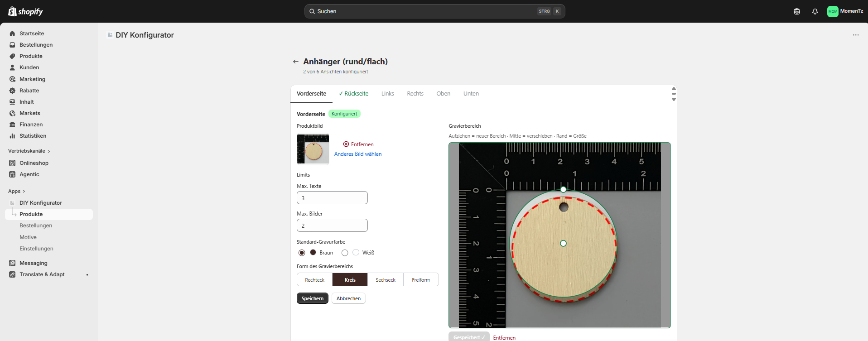This screenshot has width=868, height=341.
Task: Click the Markets globe icon
Action: click(x=12, y=113)
